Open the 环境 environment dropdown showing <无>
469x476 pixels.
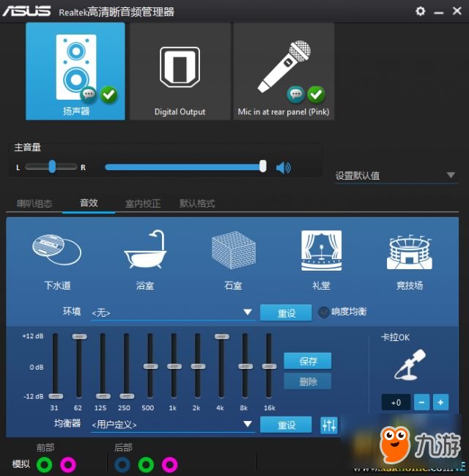click(x=173, y=312)
